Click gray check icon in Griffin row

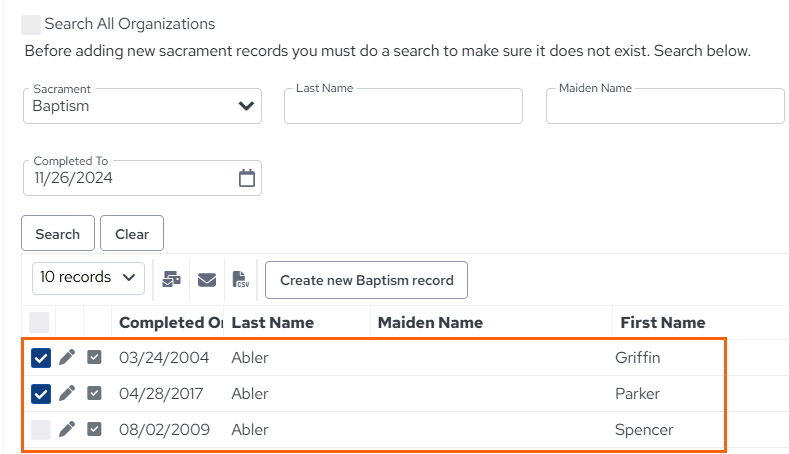94,357
